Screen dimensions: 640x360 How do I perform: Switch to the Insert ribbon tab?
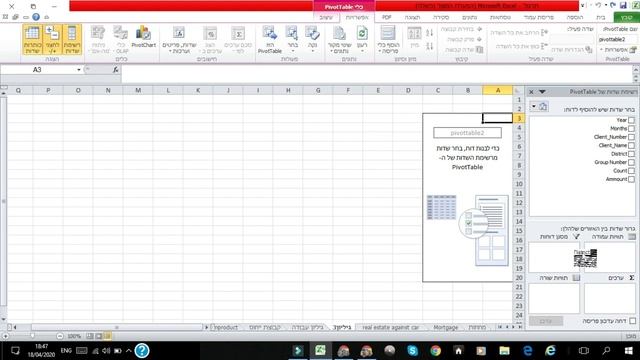[575, 17]
